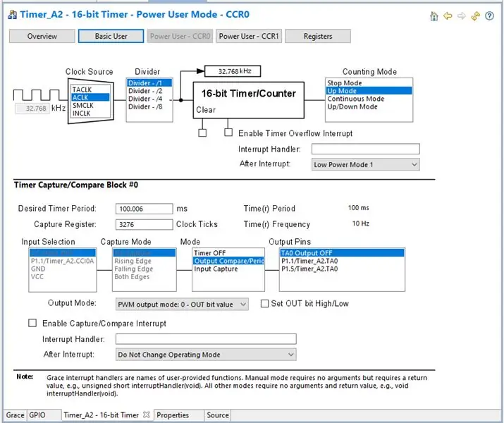
Task: Click the 32.768 kHz input frequency field
Action: click(x=32, y=109)
